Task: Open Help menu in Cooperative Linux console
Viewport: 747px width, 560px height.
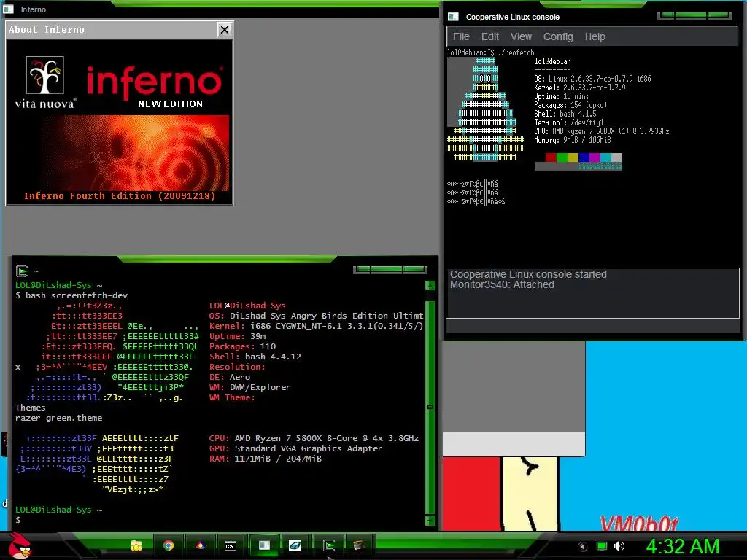Action: (595, 36)
